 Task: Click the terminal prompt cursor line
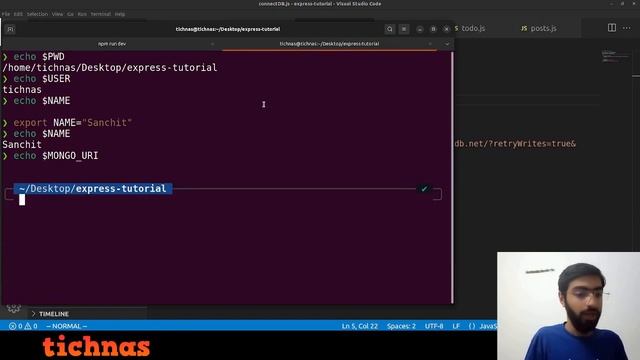tap(22, 200)
